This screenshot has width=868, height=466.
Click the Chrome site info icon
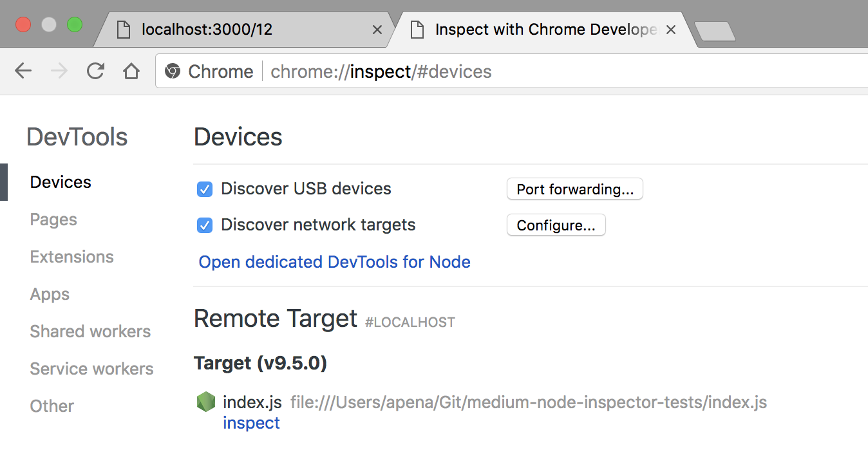pyautogui.click(x=172, y=71)
